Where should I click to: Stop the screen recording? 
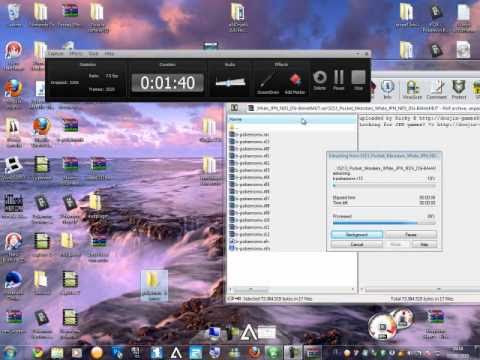tap(358, 80)
